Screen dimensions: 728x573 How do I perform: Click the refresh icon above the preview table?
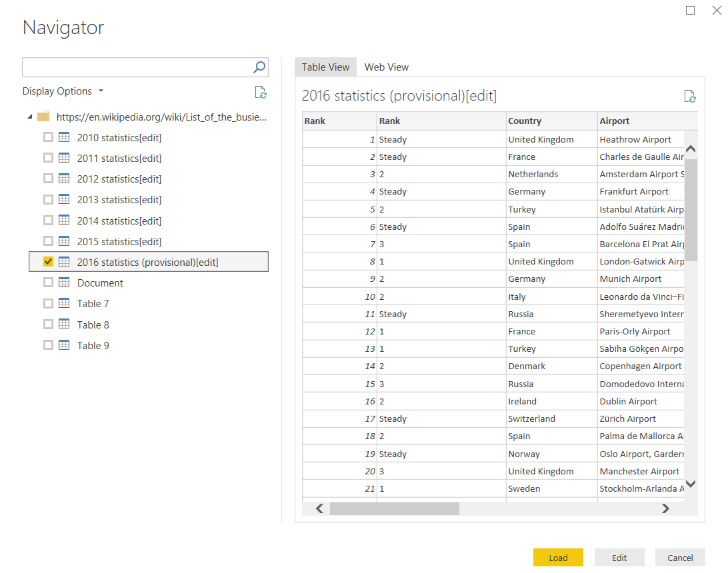[x=690, y=96]
